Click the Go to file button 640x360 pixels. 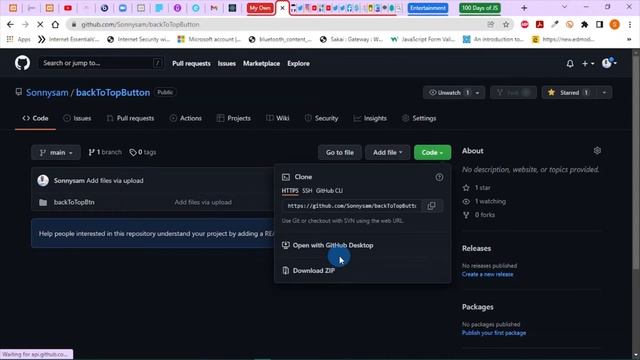(340, 153)
